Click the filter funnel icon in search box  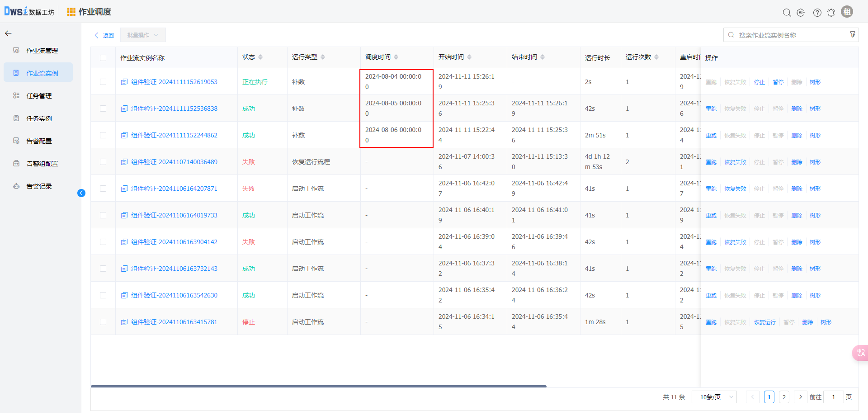pyautogui.click(x=852, y=35)
